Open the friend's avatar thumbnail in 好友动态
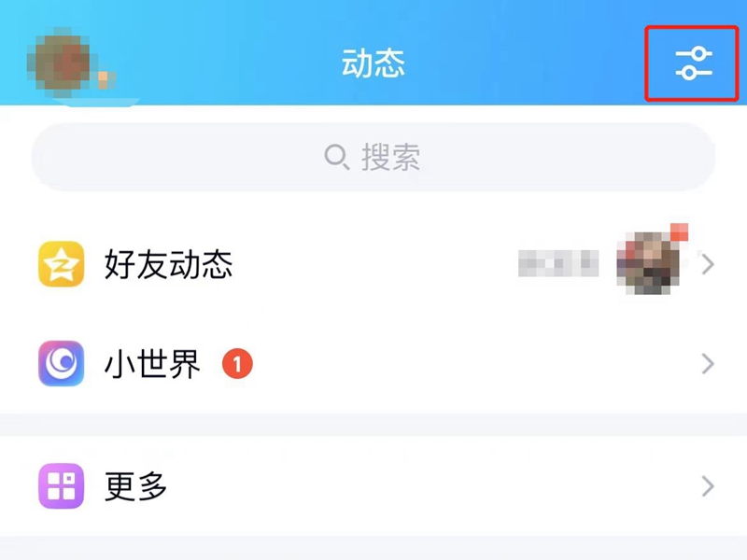This screenshot has height=560, width=747. 649,262
